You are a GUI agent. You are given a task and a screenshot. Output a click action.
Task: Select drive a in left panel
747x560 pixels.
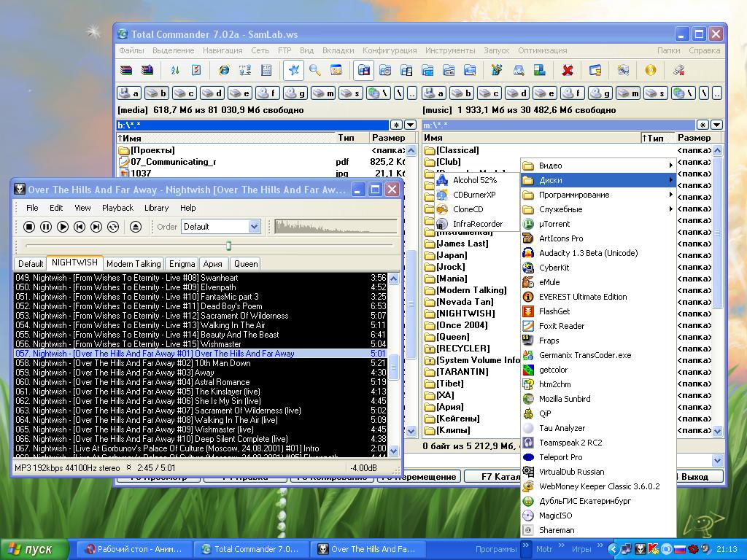130,93
